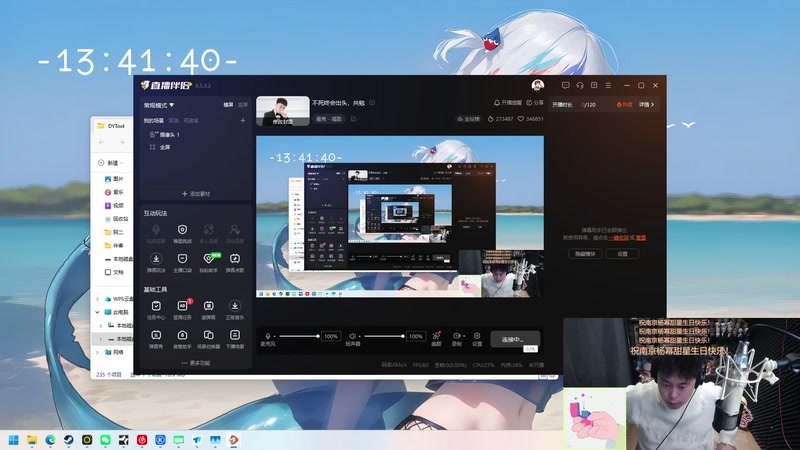Image resolution: width=800 pixels, height=450 pixels.
Task: Click 添加素材 add source button
Action: pos(196,194)
